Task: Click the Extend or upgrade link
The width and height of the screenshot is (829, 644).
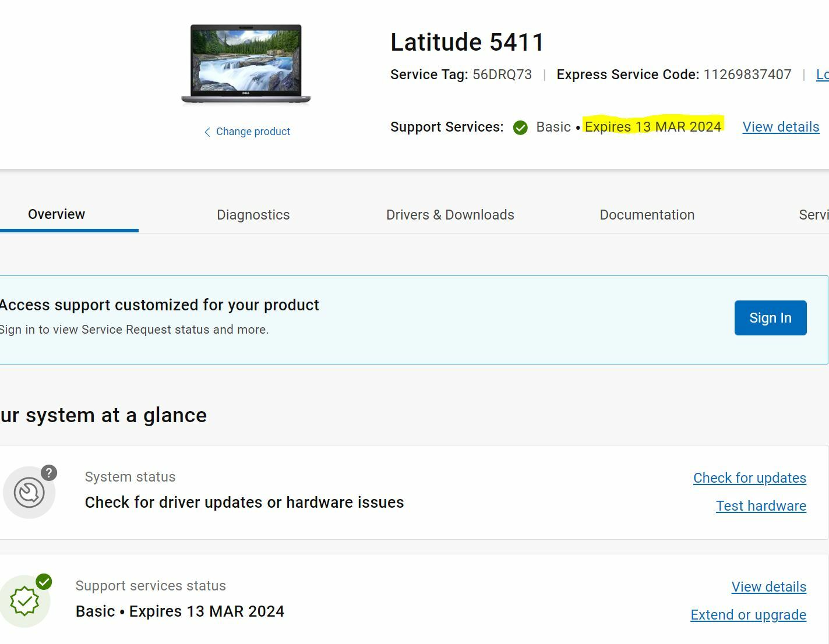Action: tap(748, 615)
